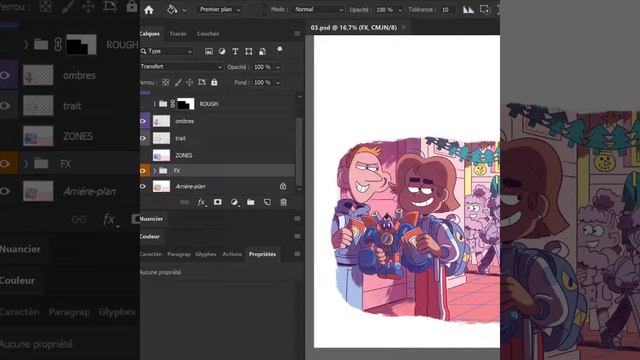Filter layers by type layers icon
This screenshot has height=360, width=640.
coord(235,51)
